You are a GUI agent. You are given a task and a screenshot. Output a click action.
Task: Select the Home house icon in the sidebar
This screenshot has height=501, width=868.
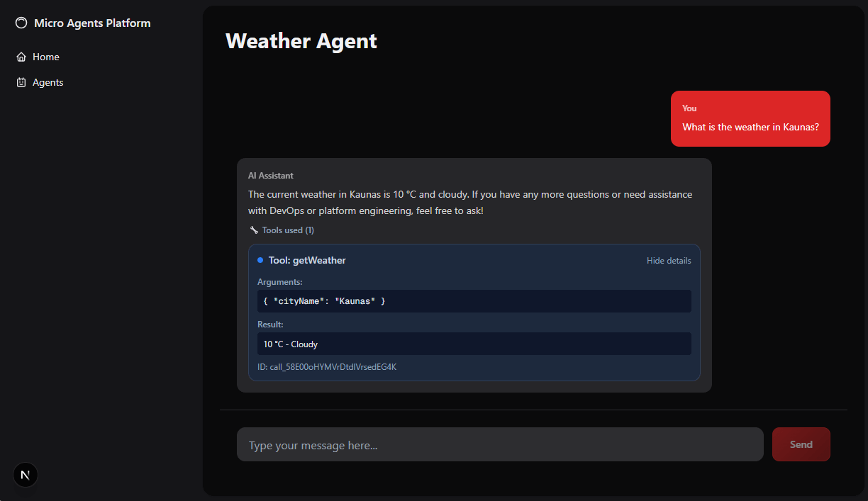click(x=22, y=57)
